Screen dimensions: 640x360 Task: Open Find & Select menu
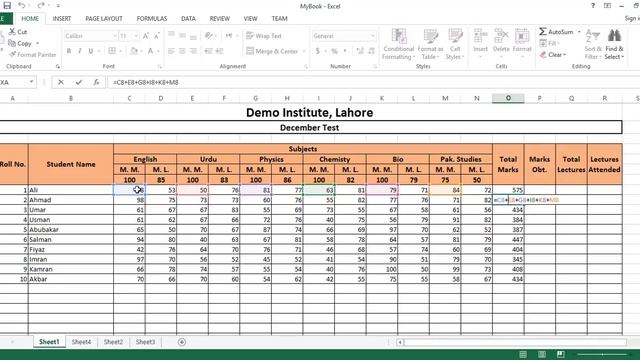[x=614, y=44]
